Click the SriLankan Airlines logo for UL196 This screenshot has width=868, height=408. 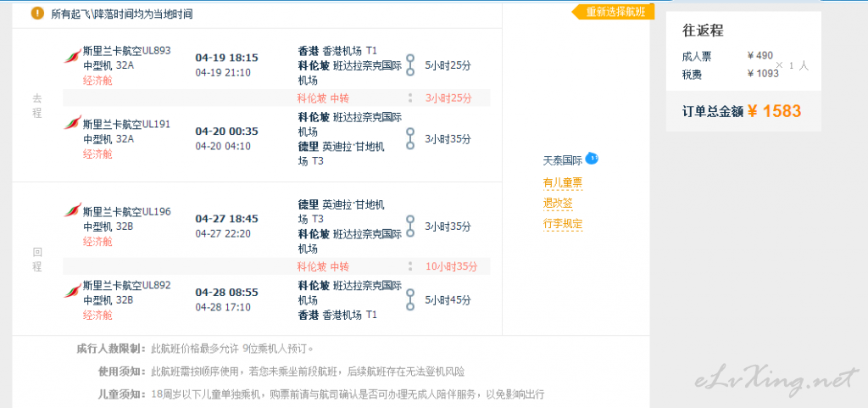73,211
